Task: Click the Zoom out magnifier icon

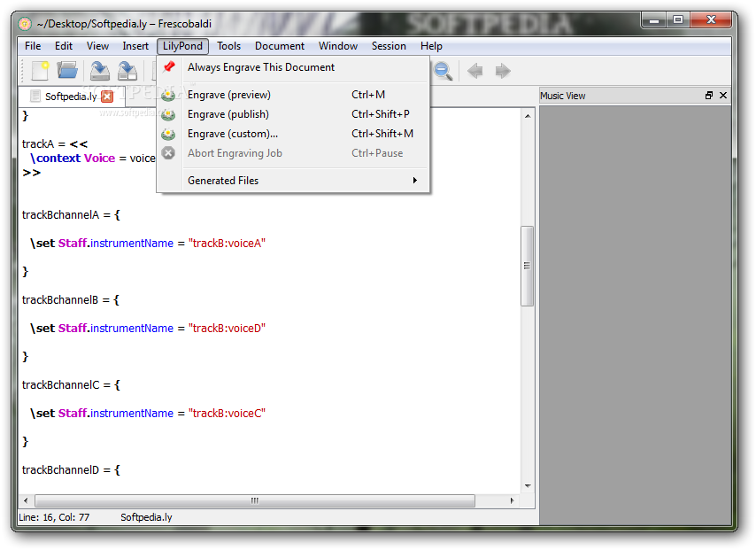Action: point(443,71)
